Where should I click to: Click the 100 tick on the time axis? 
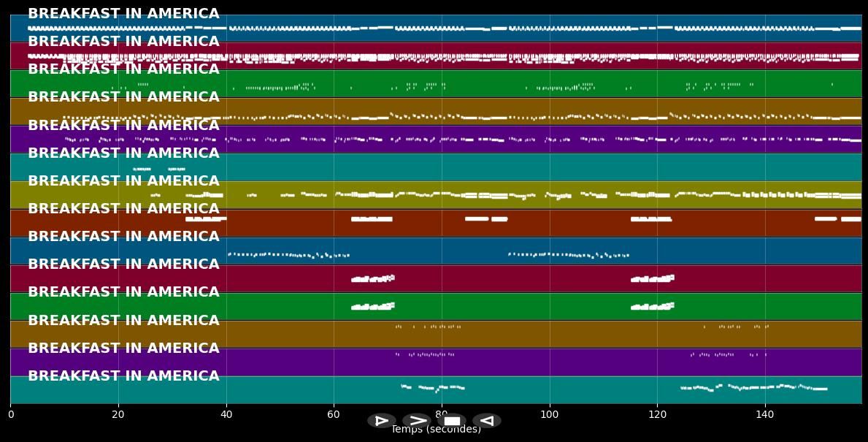click(x=549, y=414)
